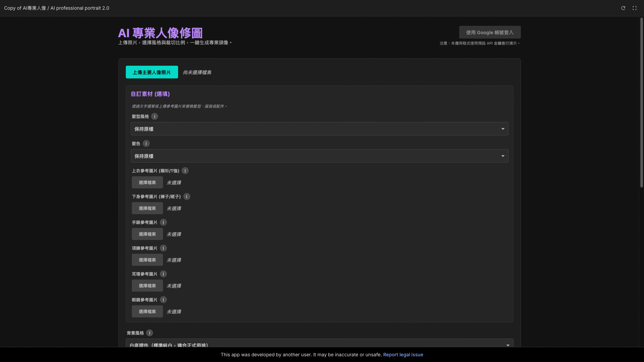
Task: Choose file for 上衣參考圖片
Action: pyautogui.click(x=147, y=183)
